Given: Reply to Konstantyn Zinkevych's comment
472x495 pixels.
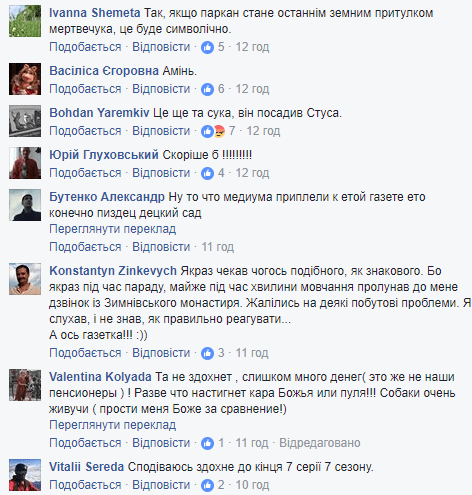Looking at the screenshot, I should (161, 353).
